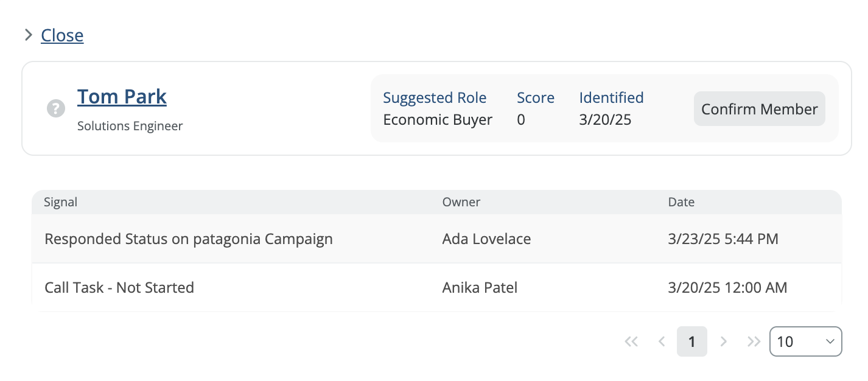Click owner Ada Lovelace in the table
This screenshot has height=381, width=868.
tap(486, 239)
